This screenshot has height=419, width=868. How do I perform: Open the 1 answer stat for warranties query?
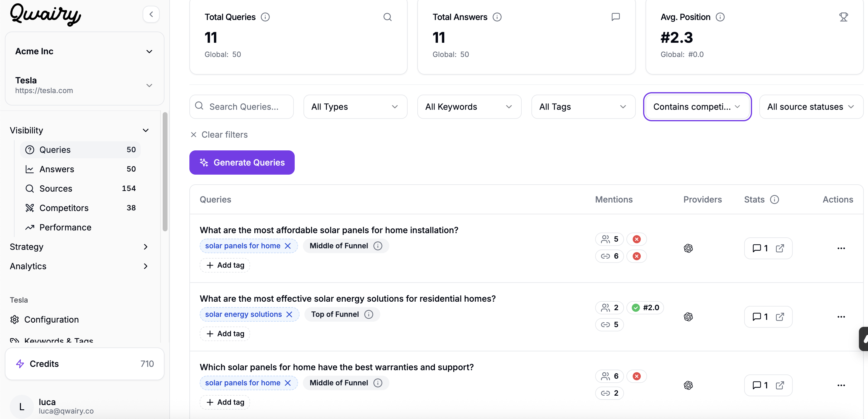760,385
